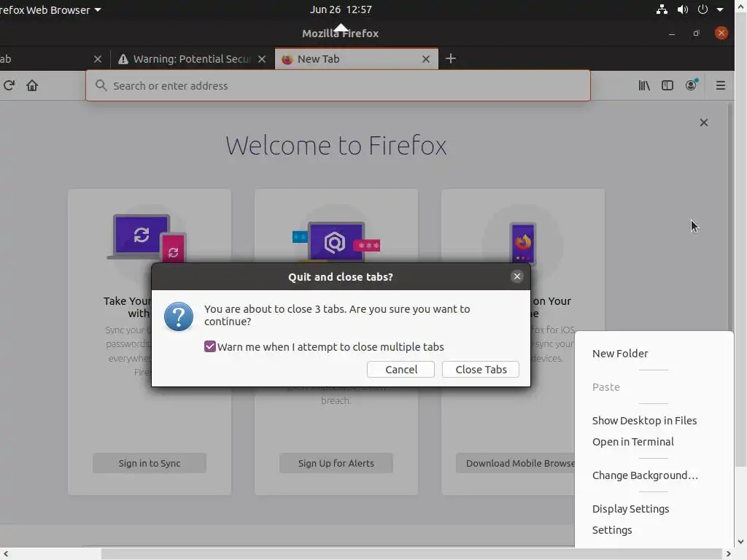Click the Sign in to Sync button
The height and width of the screenshot is (560, 747).
149,463
